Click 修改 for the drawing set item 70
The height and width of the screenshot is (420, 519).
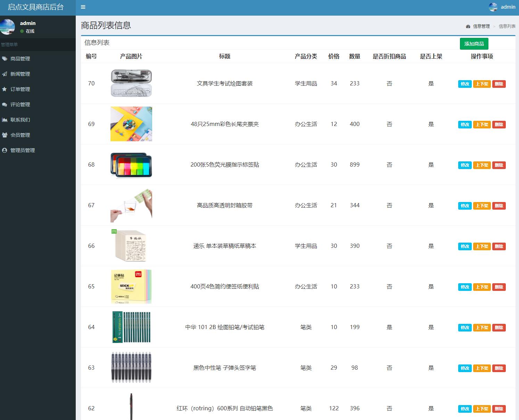464,84
